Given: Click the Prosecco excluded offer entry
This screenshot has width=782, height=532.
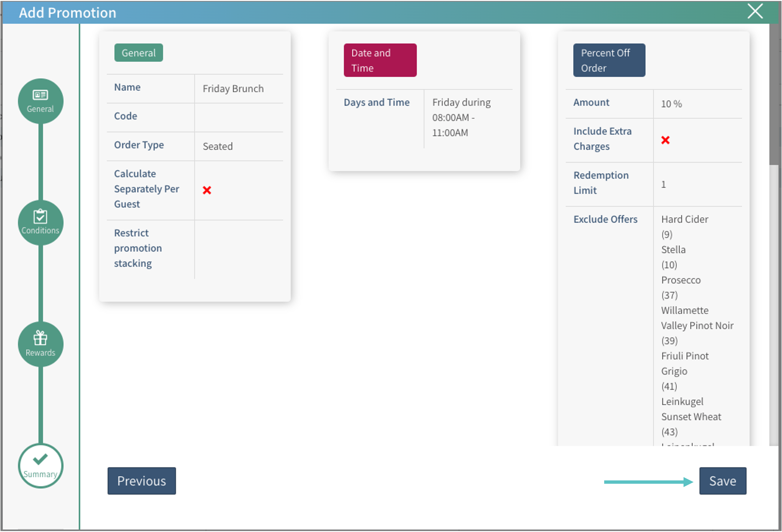Looking at the screenshot, I should [x=681, y=280].
